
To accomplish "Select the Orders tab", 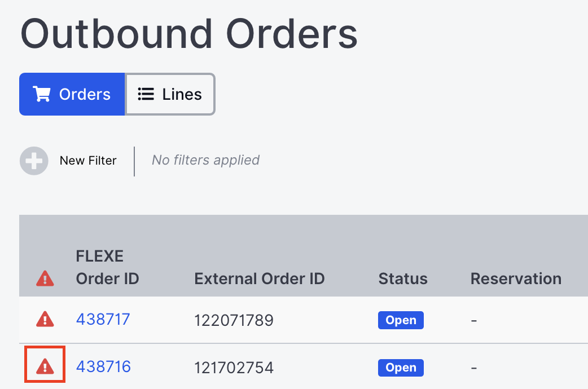I will (72, 94).
